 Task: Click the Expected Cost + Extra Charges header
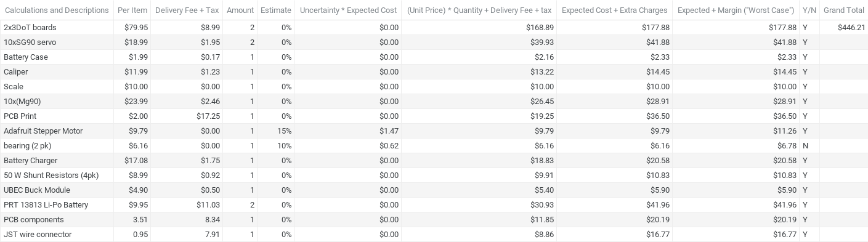point(615,10)
